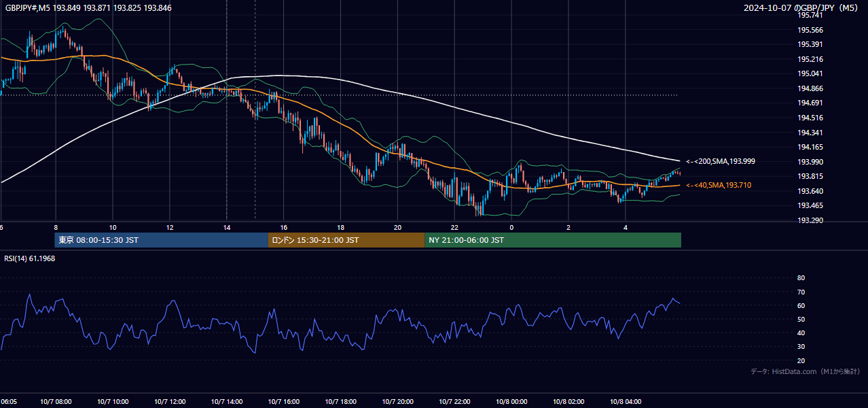This screenshot has width=868, height=408.
Task: Click the date label 10/7 22:00
Action: point(455,402)
